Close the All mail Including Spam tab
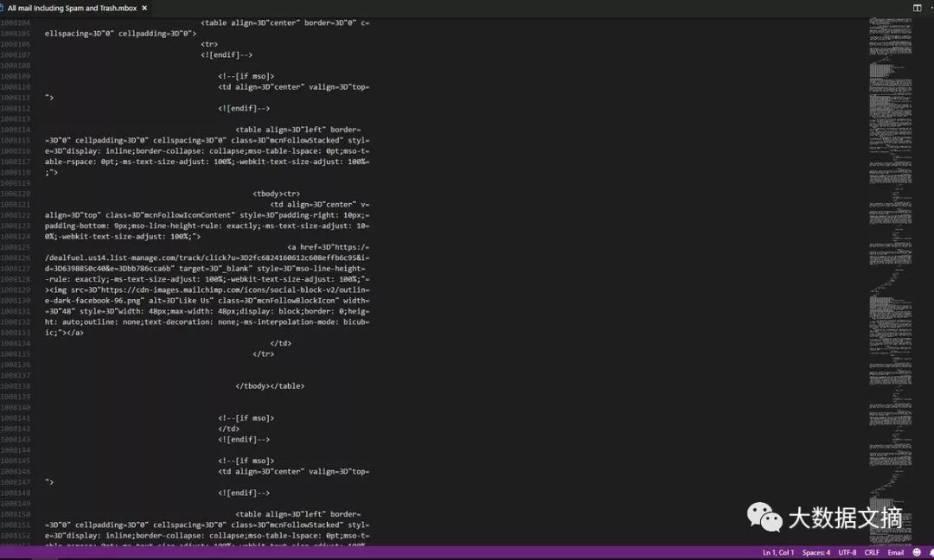Screen dimensions: 934x560 [144, 9]
